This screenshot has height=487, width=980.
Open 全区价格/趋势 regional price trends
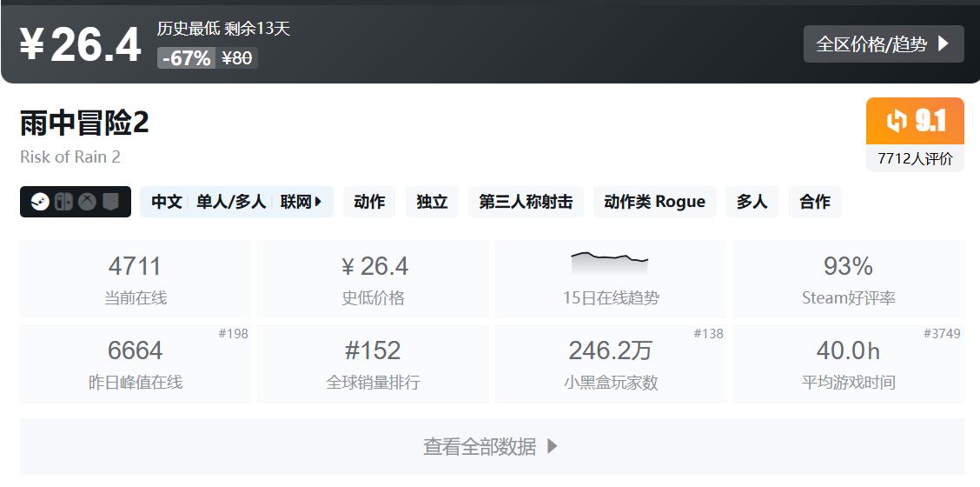coord(883,43)
